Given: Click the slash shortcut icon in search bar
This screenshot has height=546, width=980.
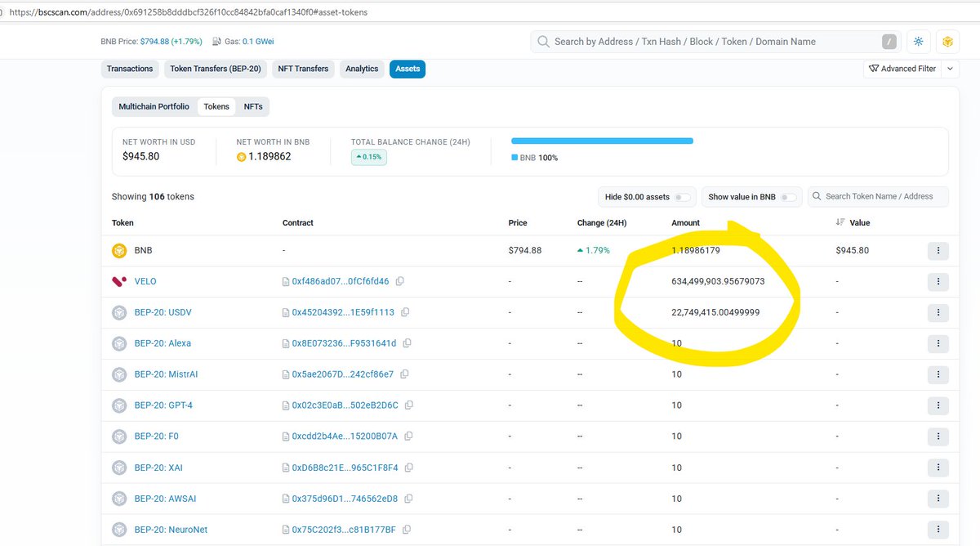Looking at the screenshot, I should [x=889, y=42].
